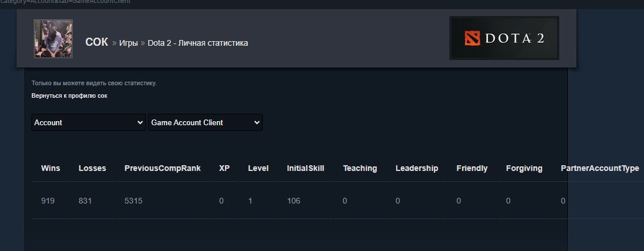644x251 pixels.
Task: Click the СОК profile name link
Action: pyautogui.click(x=96, y=42)
